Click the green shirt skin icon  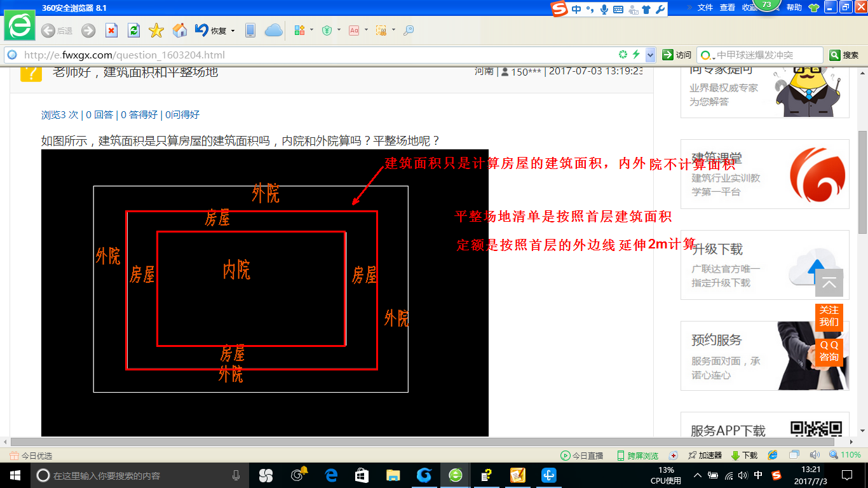click(x=814, y=8)
